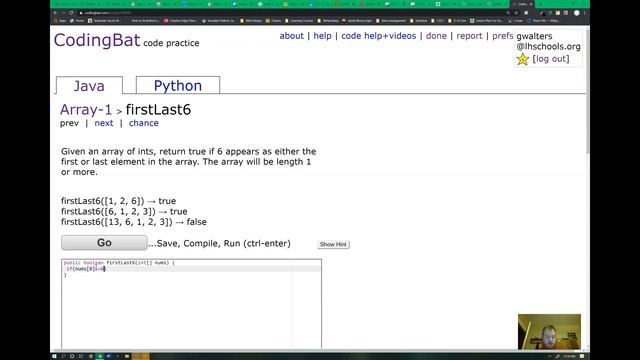This screenshot has width=640, height=360.
Task: Go to CodingBat home via logo
Action: point(97,40)
